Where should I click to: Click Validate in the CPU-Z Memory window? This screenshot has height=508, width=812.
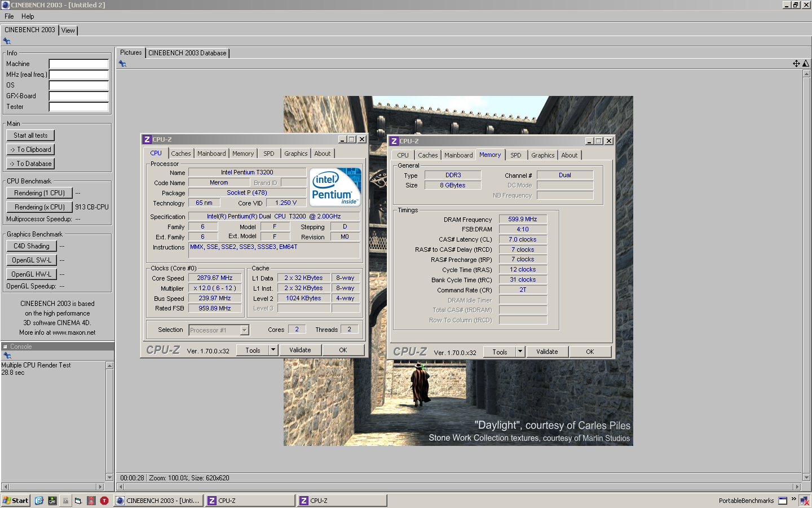coord(547,352)
